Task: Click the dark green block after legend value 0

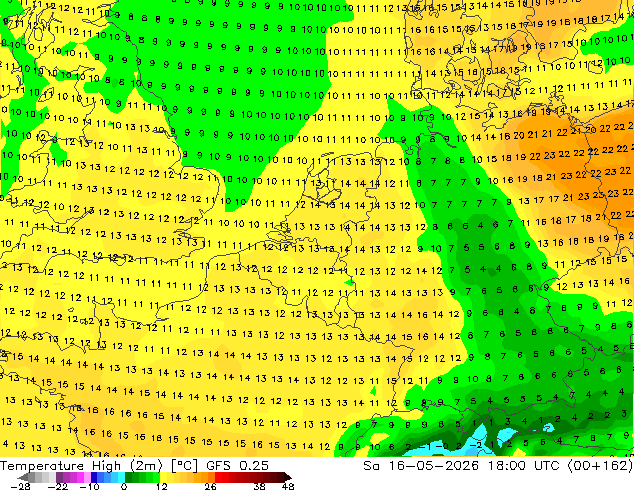Action: pos(128,477)
